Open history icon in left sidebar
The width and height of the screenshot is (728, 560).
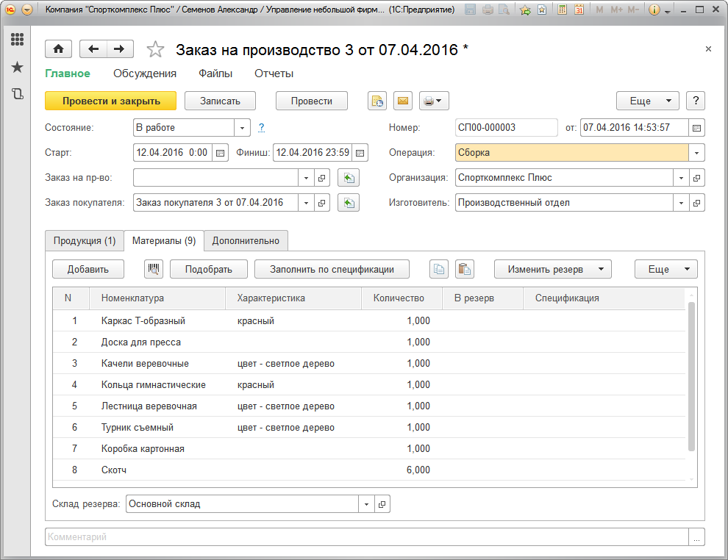[x=17, y=93]
